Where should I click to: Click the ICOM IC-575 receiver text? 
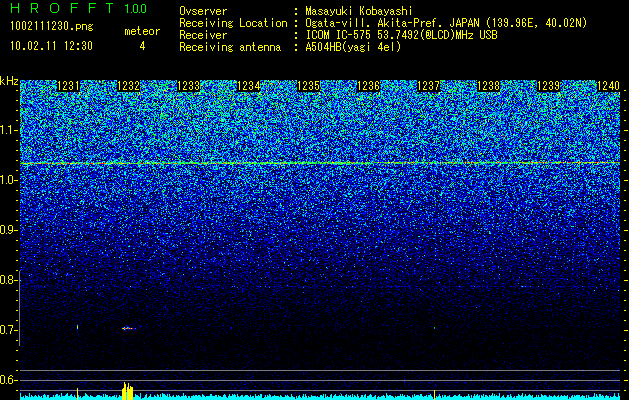coord(401,35)
